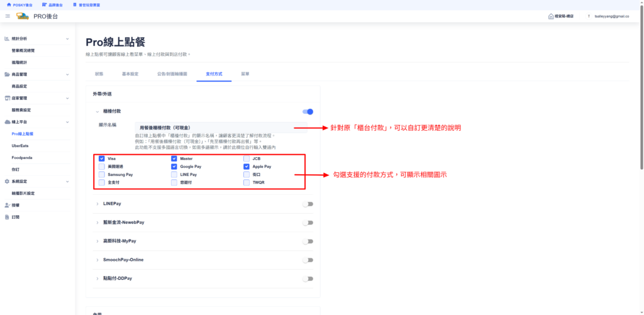
Task: Click the 授權 user-check icon
Action: pyautogui.click(x=7, y=205)
